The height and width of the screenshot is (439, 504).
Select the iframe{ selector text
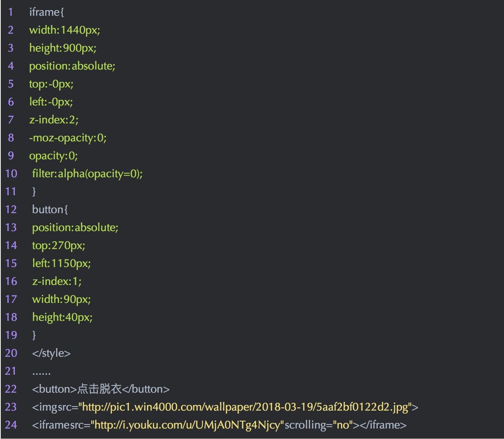pos(47,12)
